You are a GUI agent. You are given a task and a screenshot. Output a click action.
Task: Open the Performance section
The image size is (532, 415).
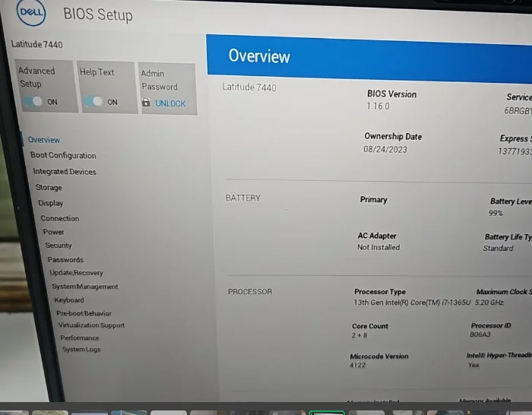point(80,337)
